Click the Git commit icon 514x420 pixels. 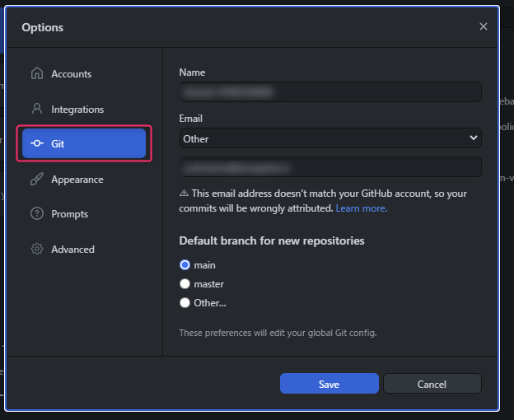37,143
